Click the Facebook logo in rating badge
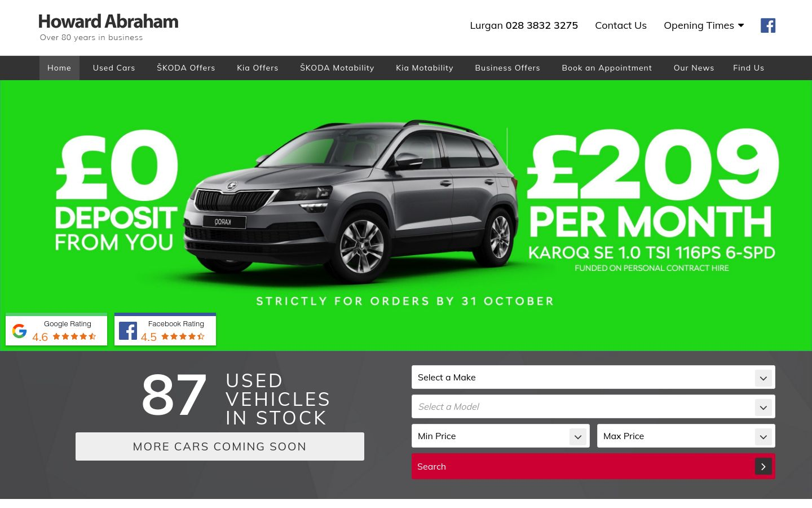This screenshot has height=508, width=812. click(x=128, y=331)
